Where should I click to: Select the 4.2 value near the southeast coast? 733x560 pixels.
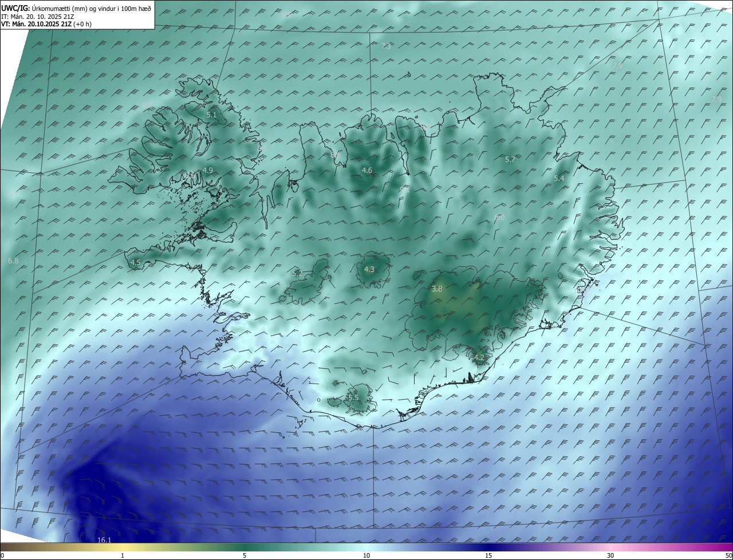coord(479,358)
